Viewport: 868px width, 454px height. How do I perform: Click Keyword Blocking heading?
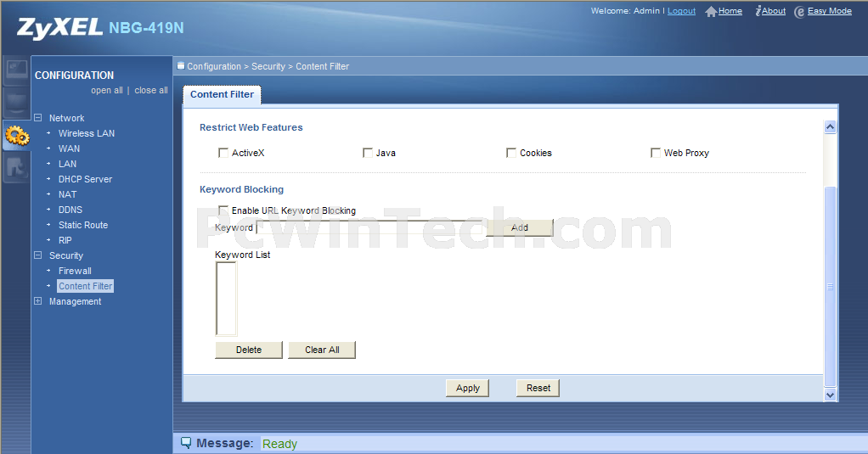point(241,189)
